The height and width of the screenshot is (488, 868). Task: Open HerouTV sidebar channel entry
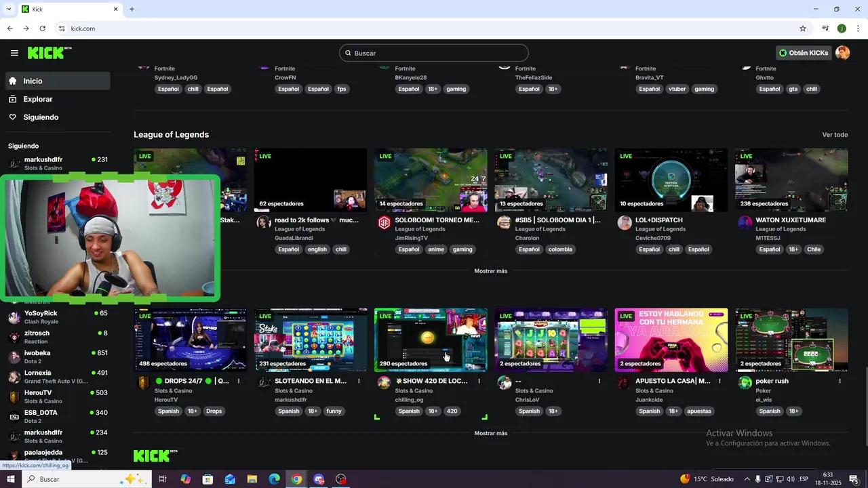(58, 396)
